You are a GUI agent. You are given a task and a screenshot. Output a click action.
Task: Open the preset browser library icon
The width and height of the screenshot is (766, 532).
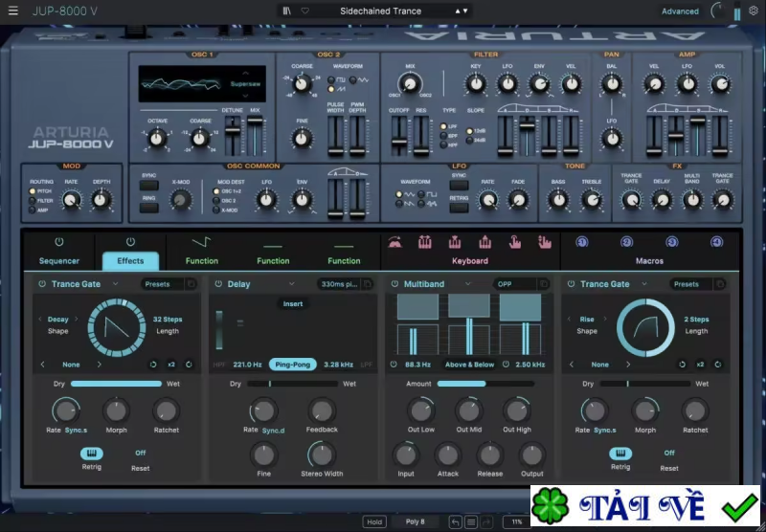(x=287, y=11)
